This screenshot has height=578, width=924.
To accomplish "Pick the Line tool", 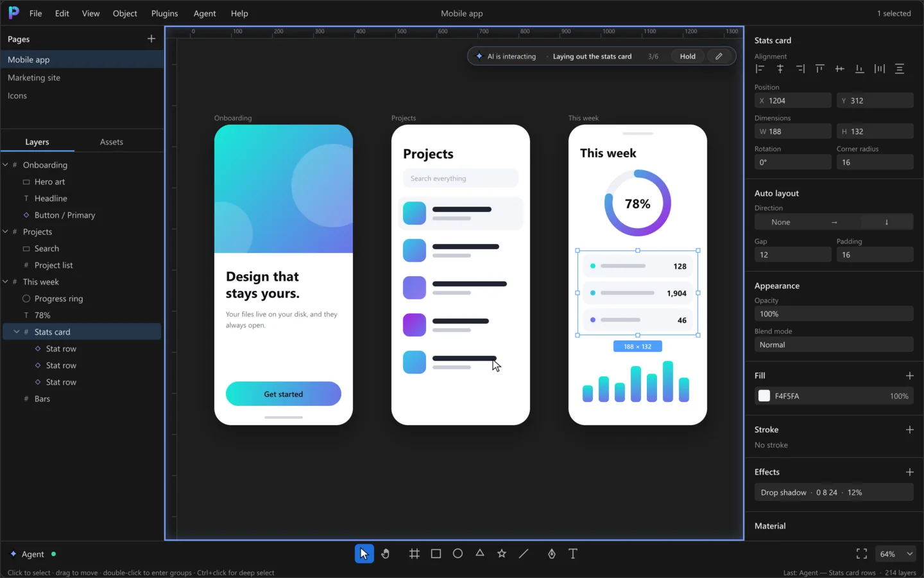I will tap(524, 554).
